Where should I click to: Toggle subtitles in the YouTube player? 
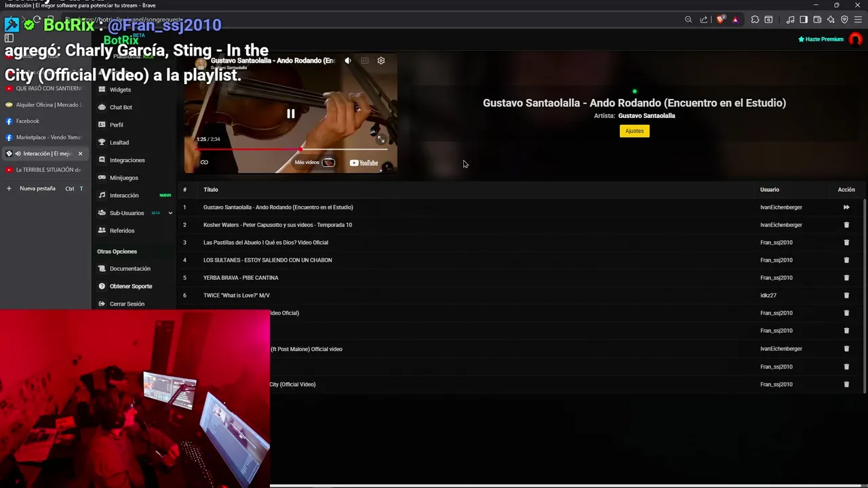[x=364, y=60]
